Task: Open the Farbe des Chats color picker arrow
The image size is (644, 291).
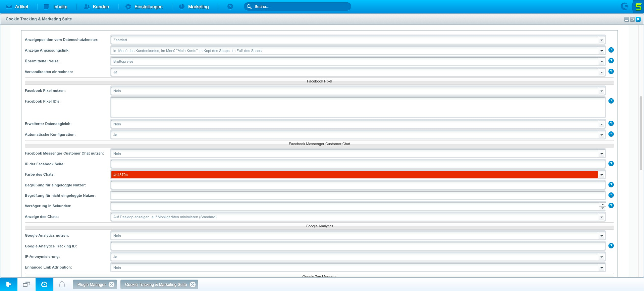Action: (x=602, y=175)
